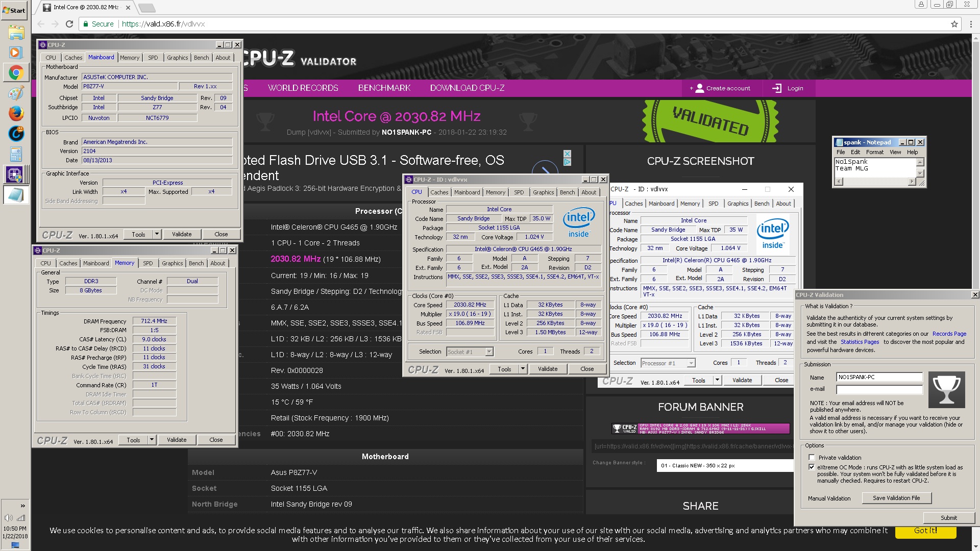Click DOWNLOAD CPU-Z in navigation

pyautogui.click(x=467, y=88)
